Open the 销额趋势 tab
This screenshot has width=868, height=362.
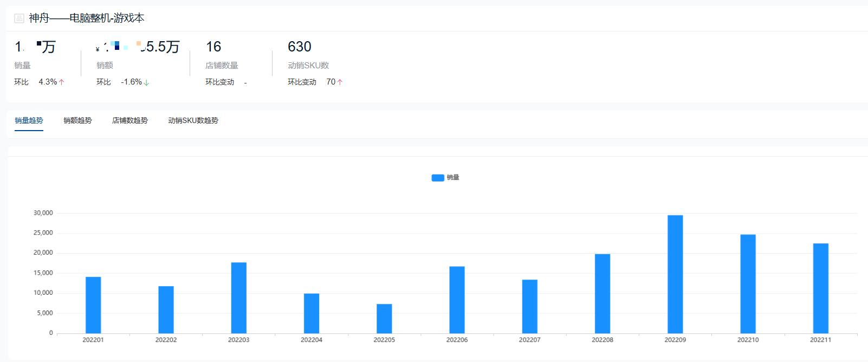point(77,120)
